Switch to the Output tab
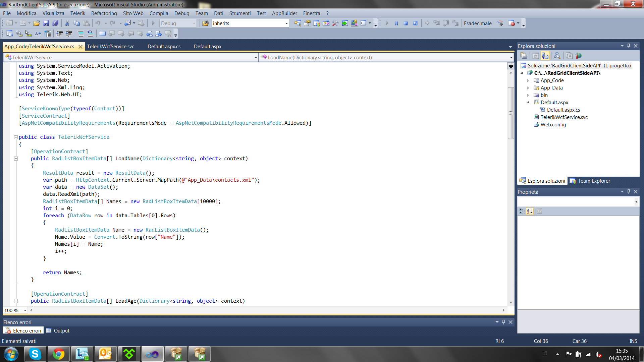 click(58, 331)
